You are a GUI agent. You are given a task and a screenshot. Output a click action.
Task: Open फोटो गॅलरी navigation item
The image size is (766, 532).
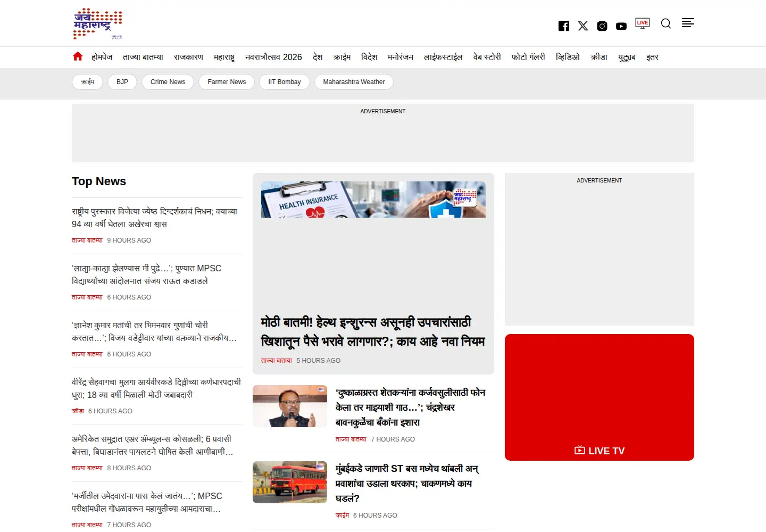coord(528,57)
